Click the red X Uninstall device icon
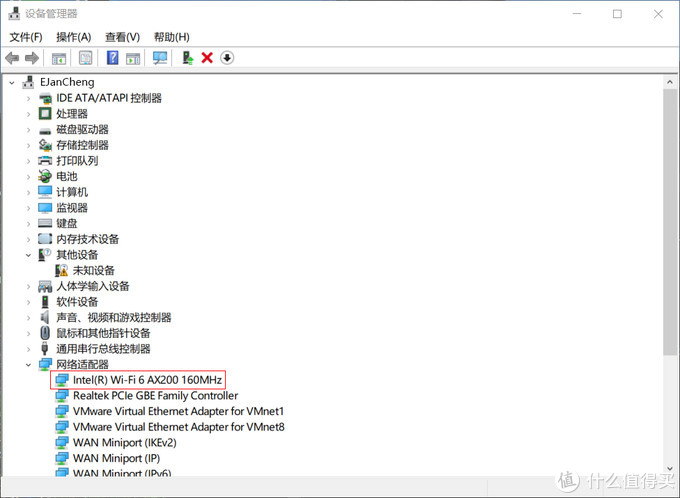This screenshot has width=680, height=498. click(x=207, y=58)
